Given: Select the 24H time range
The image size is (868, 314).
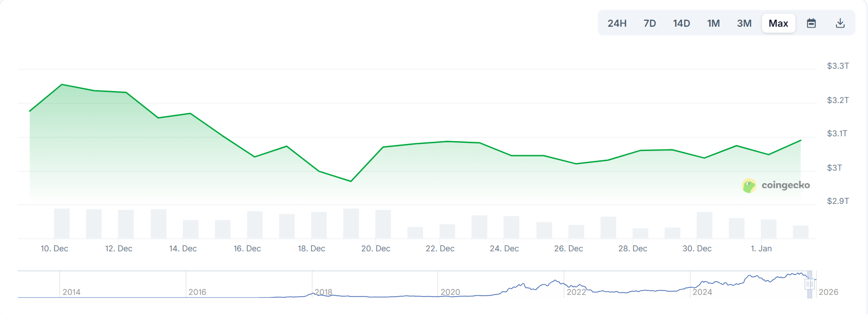Looking at the screenshot, I should pos(616,23).
